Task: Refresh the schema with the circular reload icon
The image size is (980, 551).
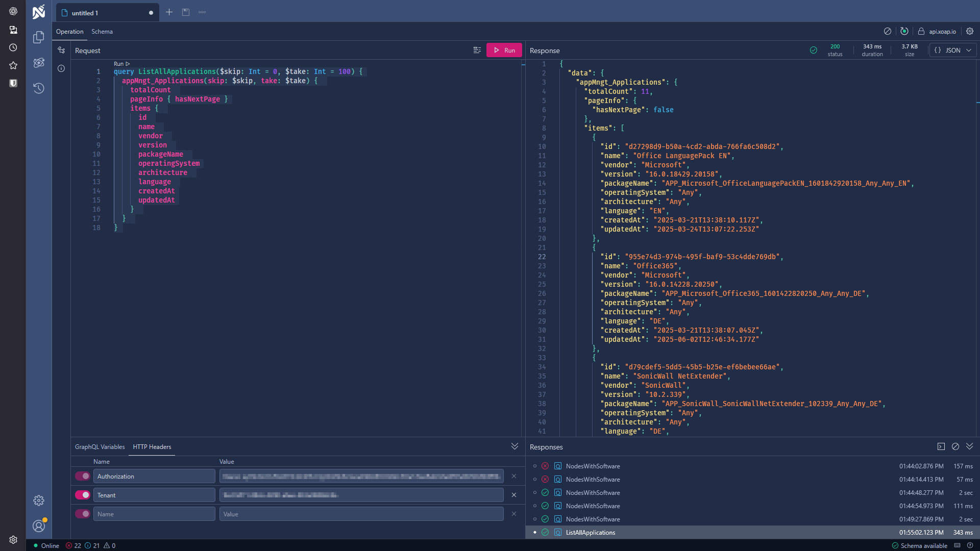Action: pyautogui.click(x=904, y=31)
